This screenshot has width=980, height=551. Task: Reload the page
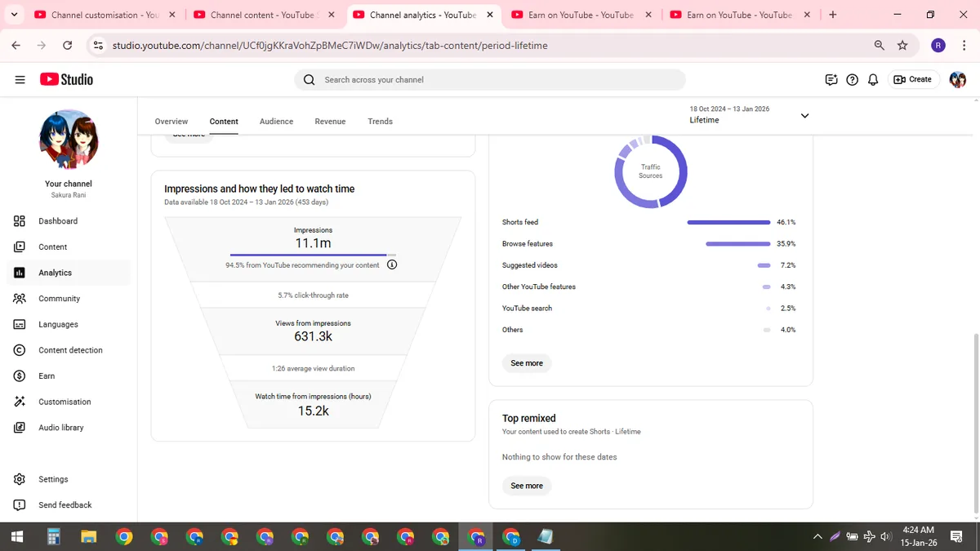[x=67, y=46]
